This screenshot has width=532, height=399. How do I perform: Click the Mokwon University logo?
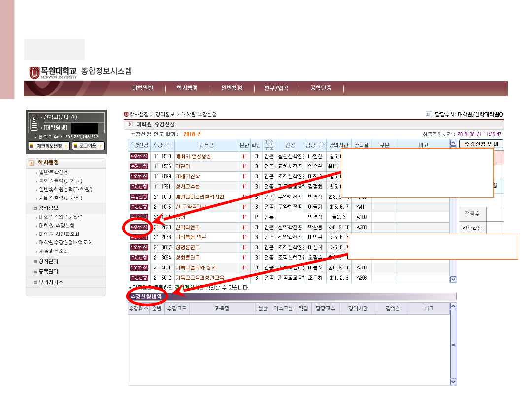(53, 72)
